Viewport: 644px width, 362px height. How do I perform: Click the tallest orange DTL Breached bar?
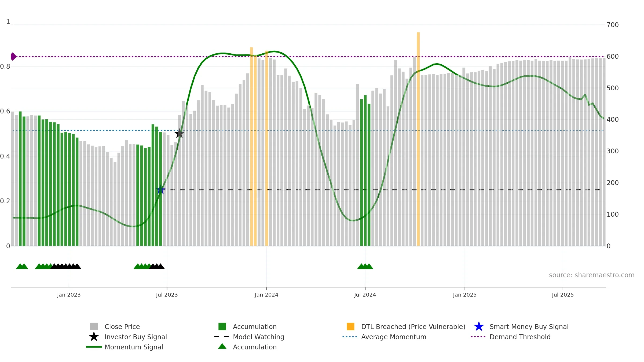(418, 139)
